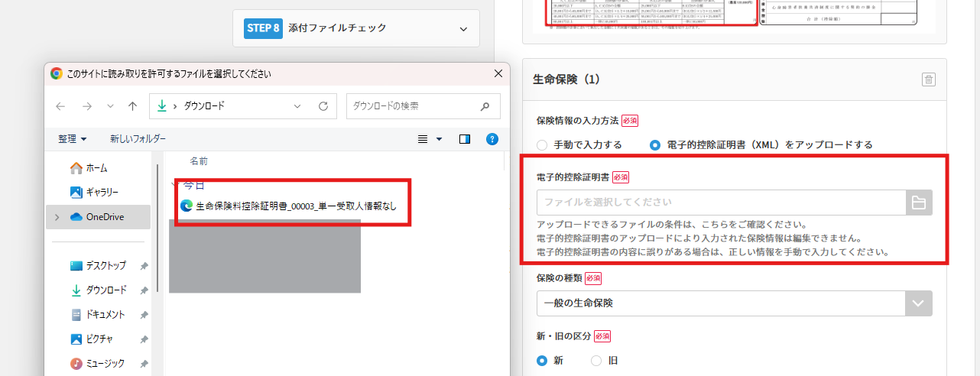Go up one folder level

(132, 106)
